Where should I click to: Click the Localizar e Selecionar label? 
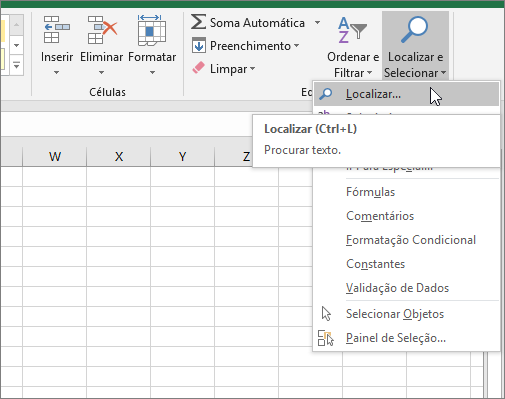[415, 65]
